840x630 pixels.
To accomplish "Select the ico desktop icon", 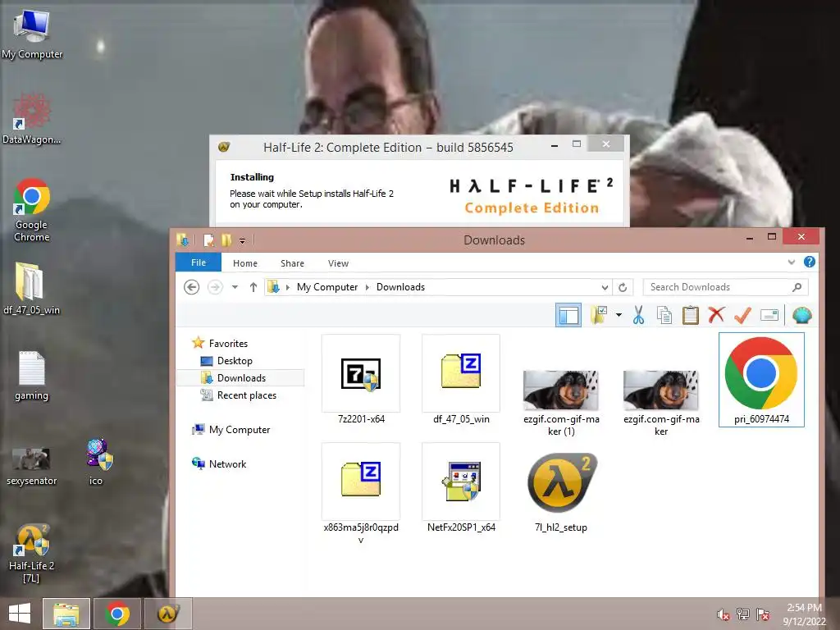I will (x=98, y=462).
